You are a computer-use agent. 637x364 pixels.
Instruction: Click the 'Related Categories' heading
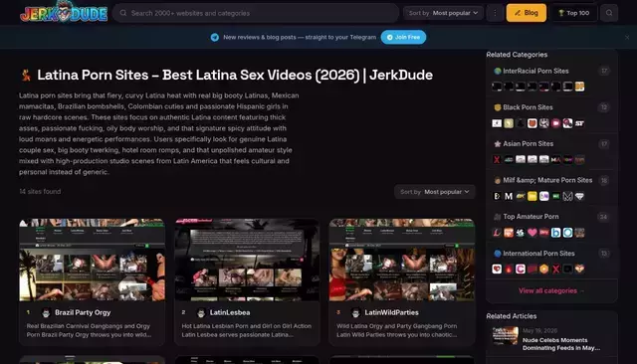pos(517,55)
